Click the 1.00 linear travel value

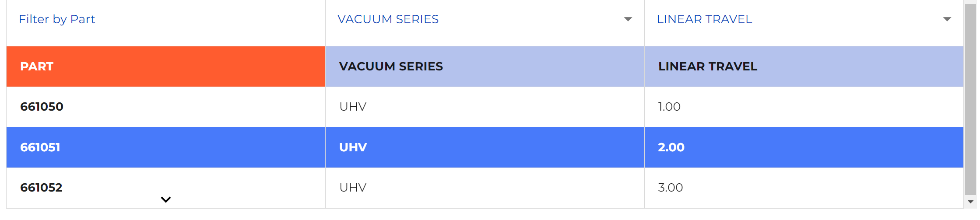click(669, 107)
